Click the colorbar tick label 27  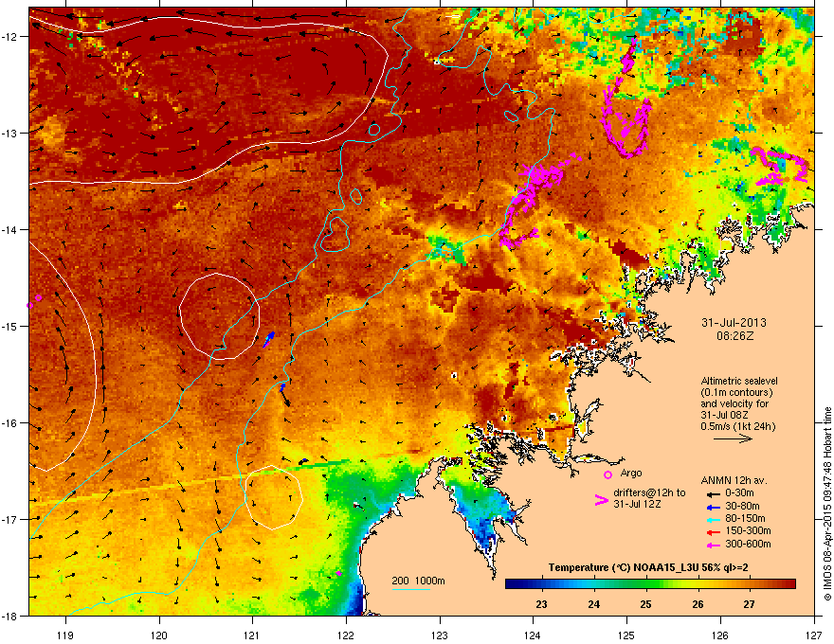pos(749,604)
